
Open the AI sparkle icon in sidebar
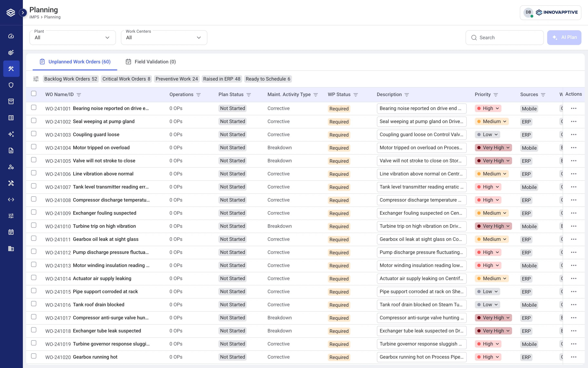click(11, 134)
